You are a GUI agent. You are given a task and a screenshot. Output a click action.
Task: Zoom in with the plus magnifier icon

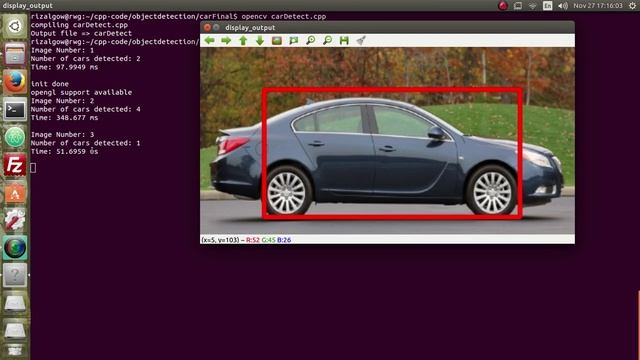[311, 40]
